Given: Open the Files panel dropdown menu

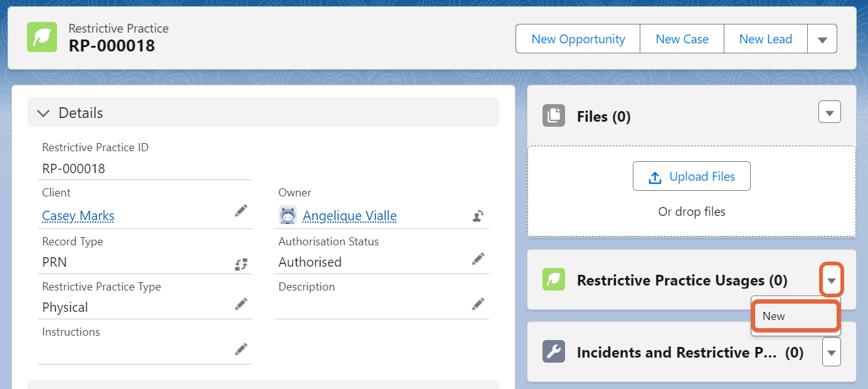Looking at the screenshot, I should coord(829,112).
